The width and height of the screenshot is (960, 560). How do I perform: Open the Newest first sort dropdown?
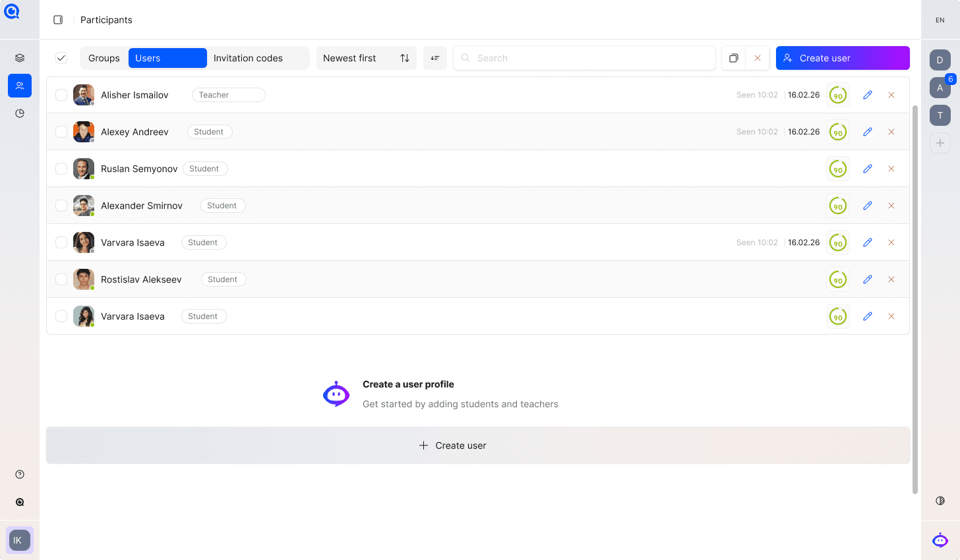click(366, 58)
